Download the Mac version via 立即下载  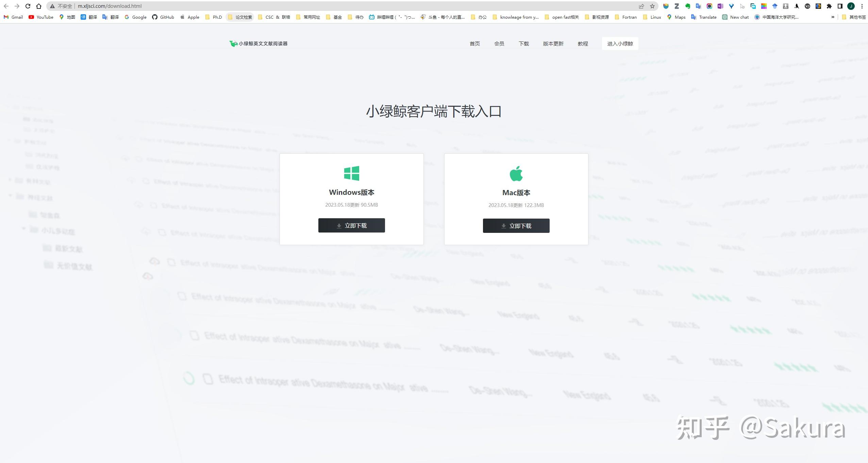[516, 226]
